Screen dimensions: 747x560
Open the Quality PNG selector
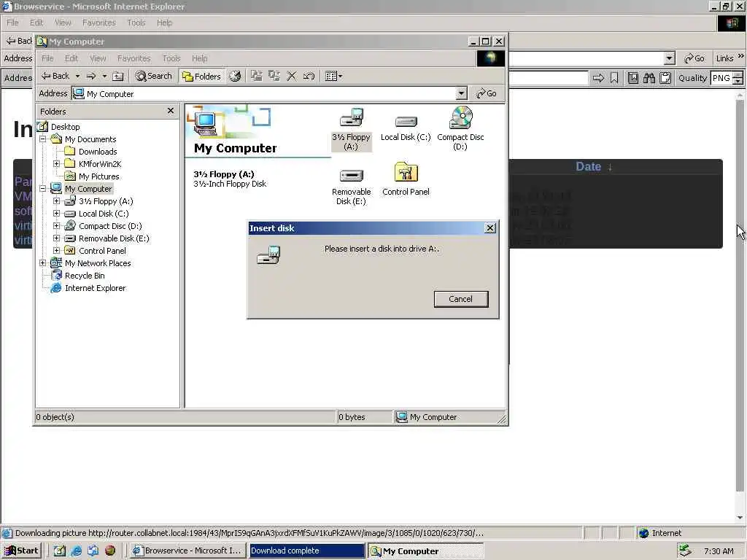pyautogui.click(x=727, y=78)
